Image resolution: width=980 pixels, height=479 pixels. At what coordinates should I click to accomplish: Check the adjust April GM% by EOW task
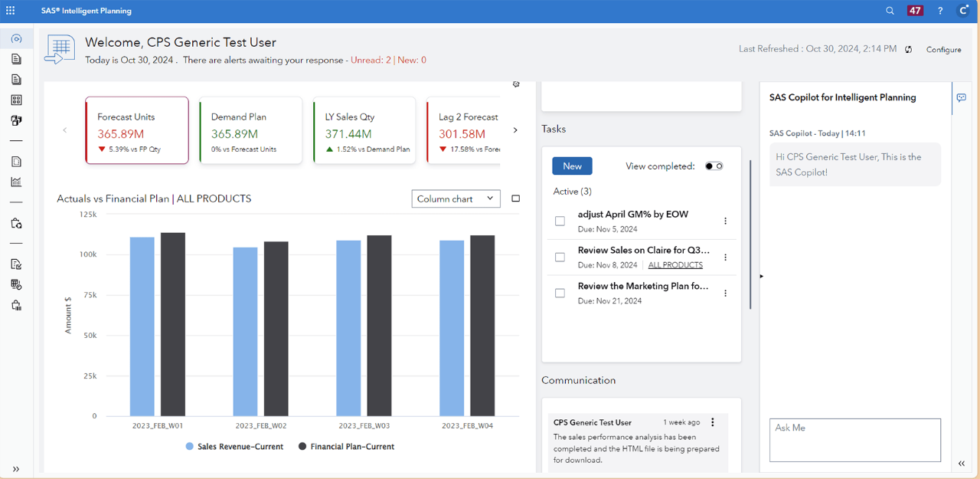(x=560, y=221)
